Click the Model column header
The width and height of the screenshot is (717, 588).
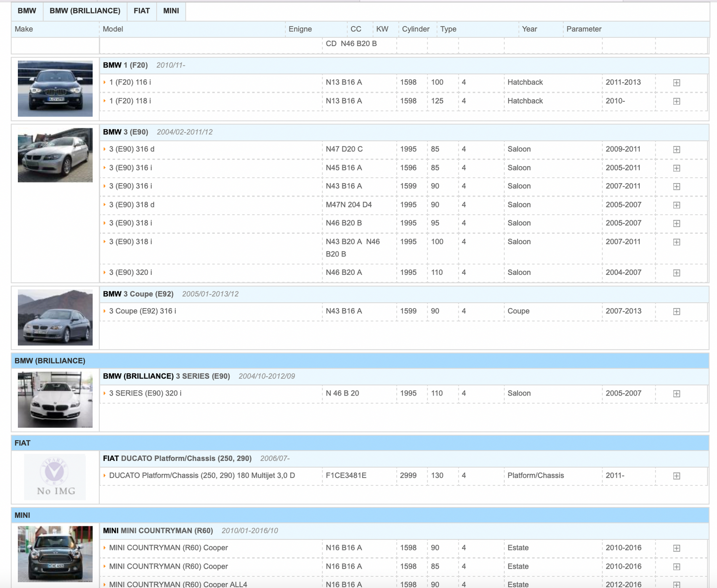113,29
